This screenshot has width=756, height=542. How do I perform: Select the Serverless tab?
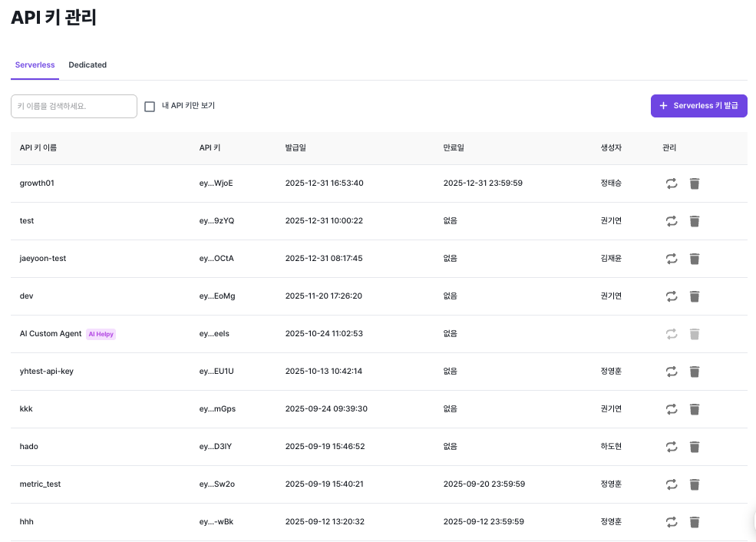(35, 65)
